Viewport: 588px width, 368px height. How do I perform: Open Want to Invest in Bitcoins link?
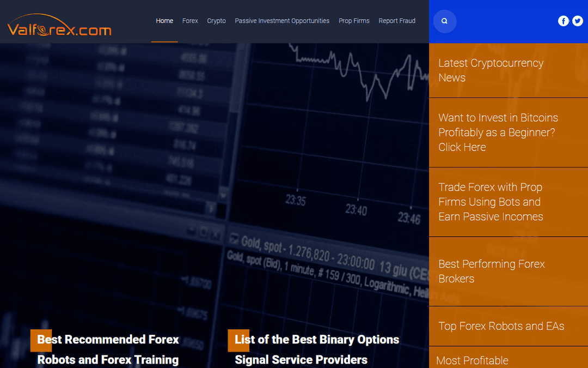498,132
